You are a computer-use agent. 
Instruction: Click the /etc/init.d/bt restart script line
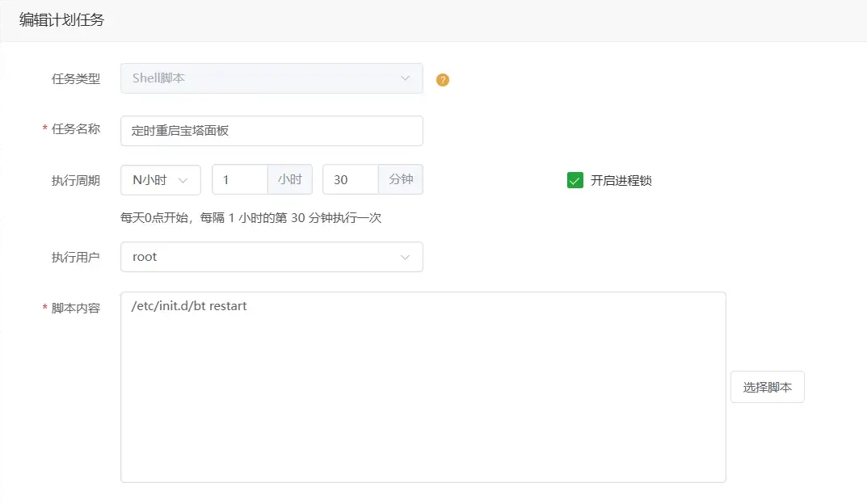188,306
